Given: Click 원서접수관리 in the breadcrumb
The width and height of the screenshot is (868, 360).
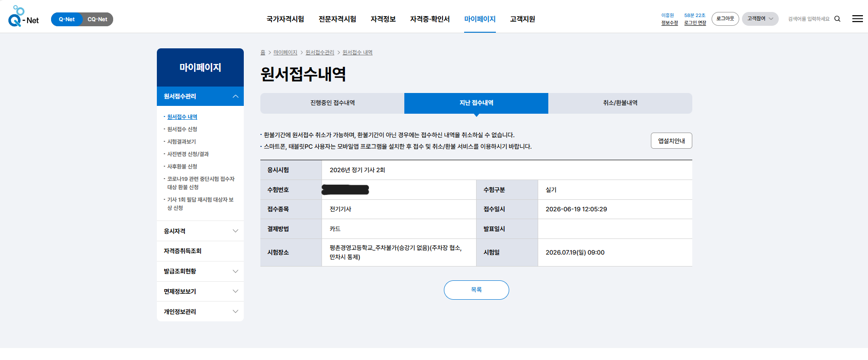Looking at the screenshot, I should pos(320,52).
